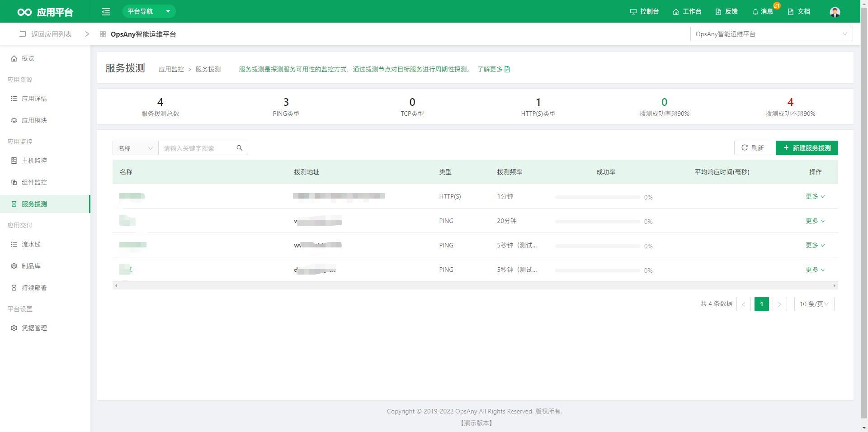Return to app list via 返回应用列表
The height and width of the screenshot is (432, 868).
[x=46, y=34]
